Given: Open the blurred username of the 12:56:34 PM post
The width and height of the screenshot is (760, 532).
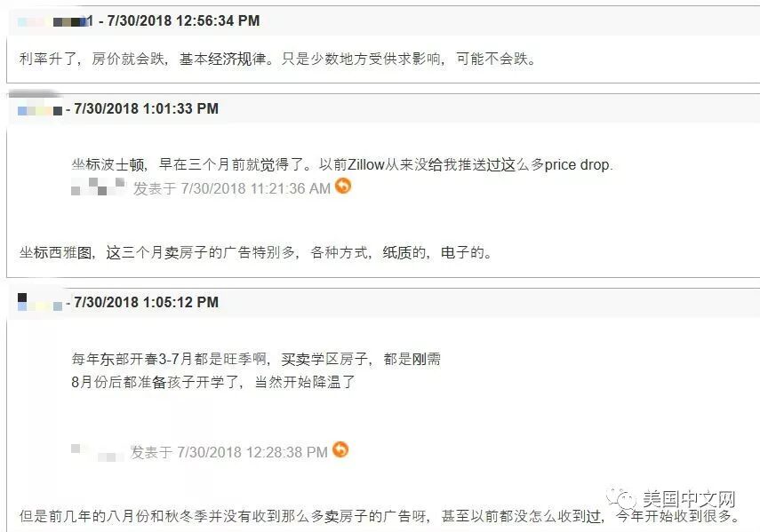Looking at the screenshot, I should click(55, 21).
